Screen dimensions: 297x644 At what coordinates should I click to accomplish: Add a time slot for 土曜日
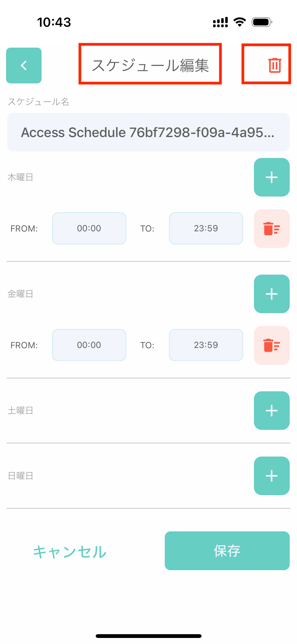pos(272,410)
